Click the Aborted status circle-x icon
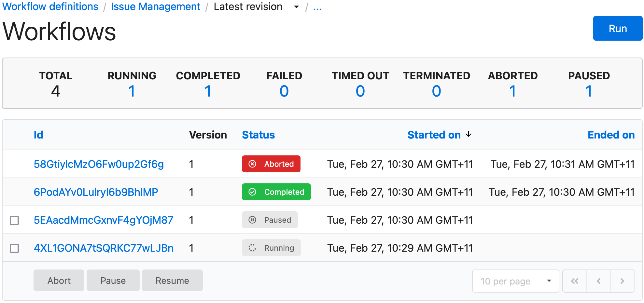644x303 pixels. click(252, 164)
